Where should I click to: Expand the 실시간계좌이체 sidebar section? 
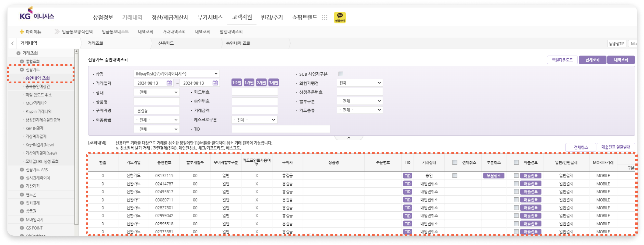(22, 178)
